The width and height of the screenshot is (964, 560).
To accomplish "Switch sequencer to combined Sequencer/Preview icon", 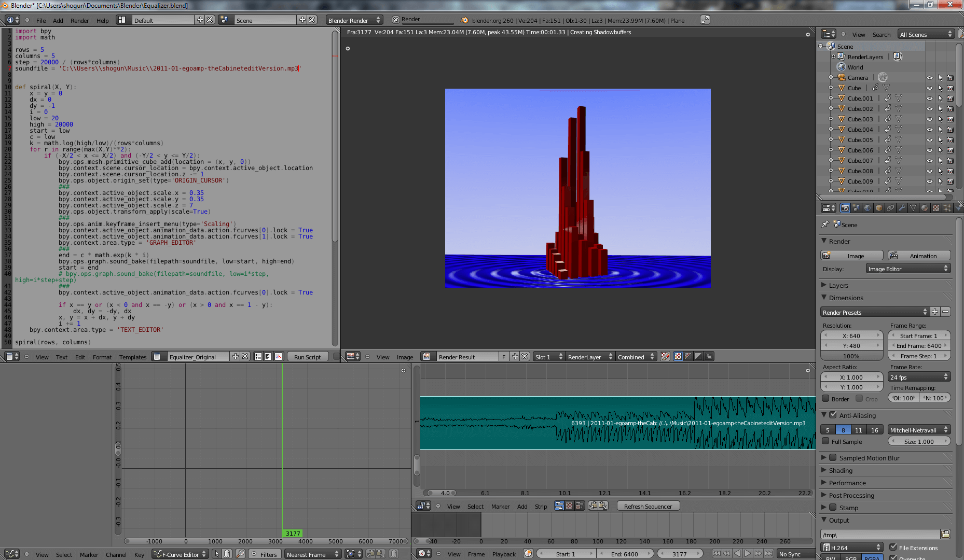I will (x=580, y=506).
